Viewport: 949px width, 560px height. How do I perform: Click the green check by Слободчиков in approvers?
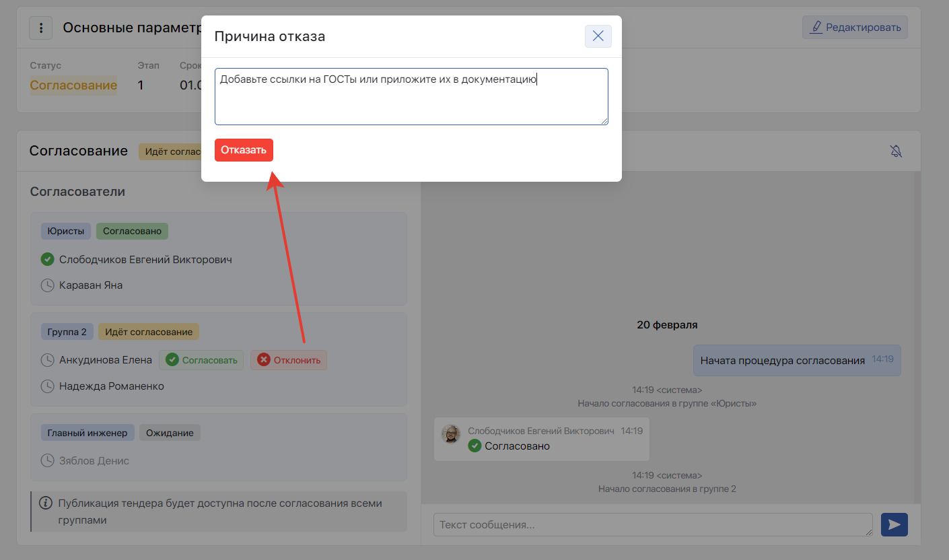[47, 259]
